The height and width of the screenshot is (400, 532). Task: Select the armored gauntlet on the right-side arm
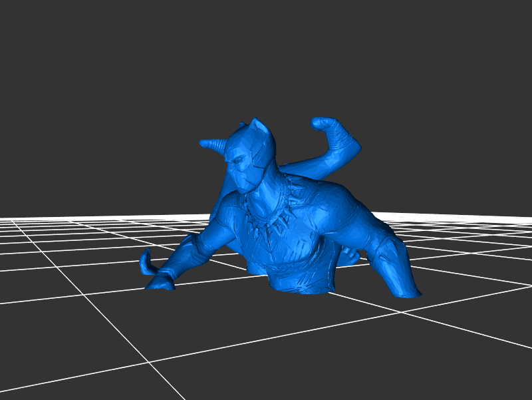388,253
